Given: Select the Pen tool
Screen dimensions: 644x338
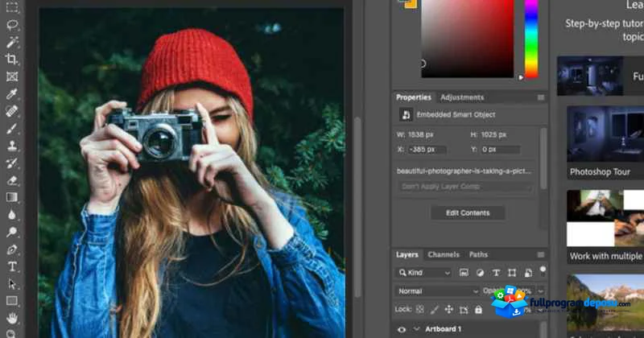Looking at the screenshot, I should (12, 249).
